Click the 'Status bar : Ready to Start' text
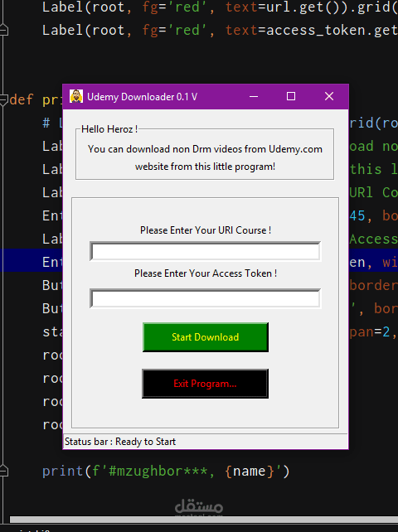The image size is (398, 532). [120, 442]
